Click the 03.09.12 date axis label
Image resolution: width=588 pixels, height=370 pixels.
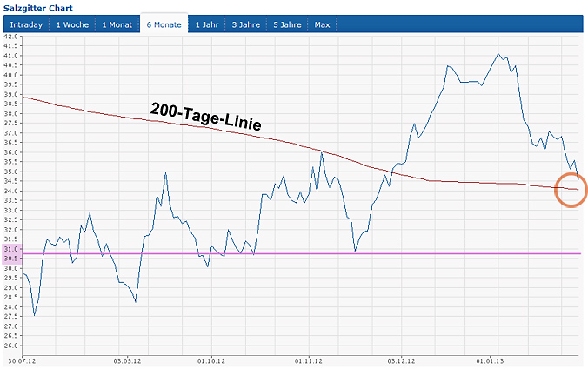pyautogui.click(x=127, y=361)
